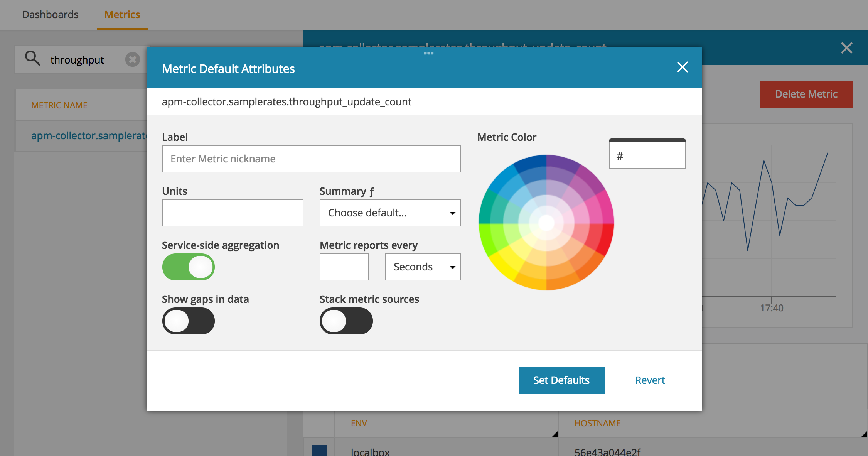Close the metric detail panel
868x456 pixels.
click(x=846, y=48)
